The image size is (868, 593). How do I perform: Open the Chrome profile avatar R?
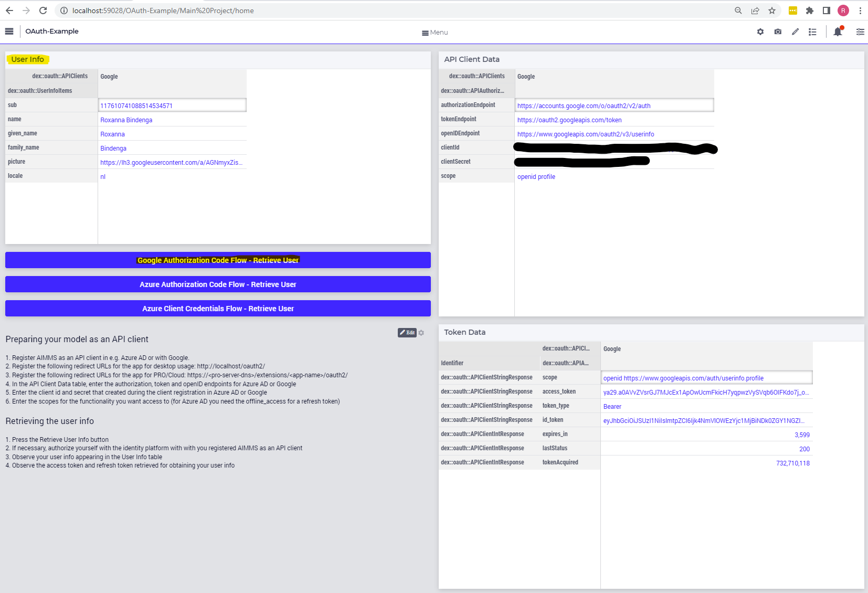coord(843,10)
